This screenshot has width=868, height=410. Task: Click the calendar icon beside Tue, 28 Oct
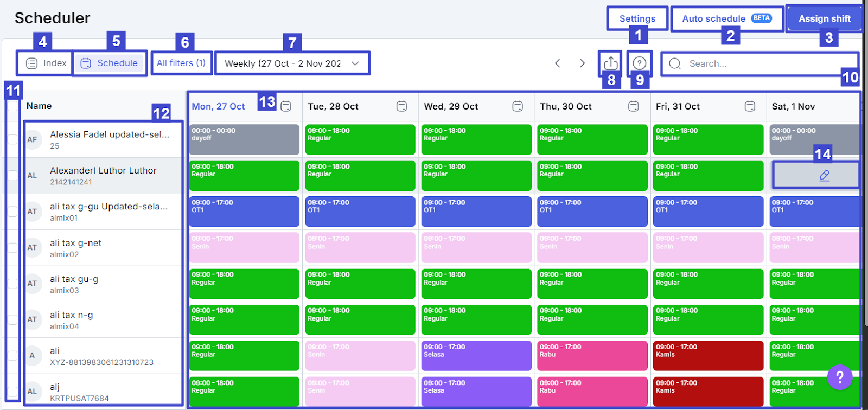tap(401, 106)
